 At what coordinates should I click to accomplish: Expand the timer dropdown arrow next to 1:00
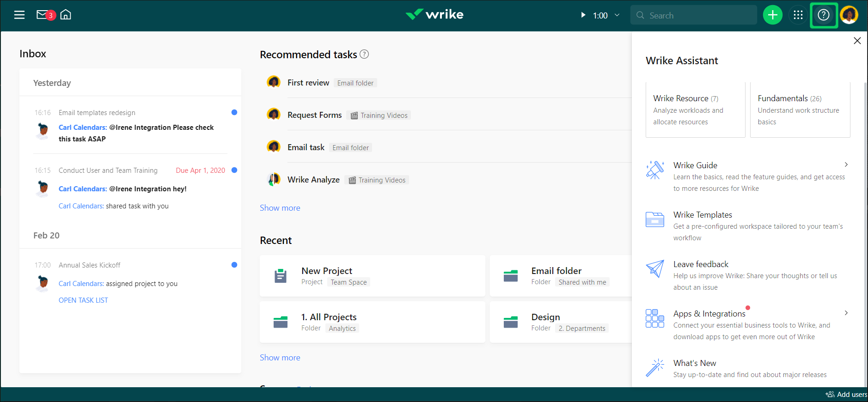[x=617, y=15]
